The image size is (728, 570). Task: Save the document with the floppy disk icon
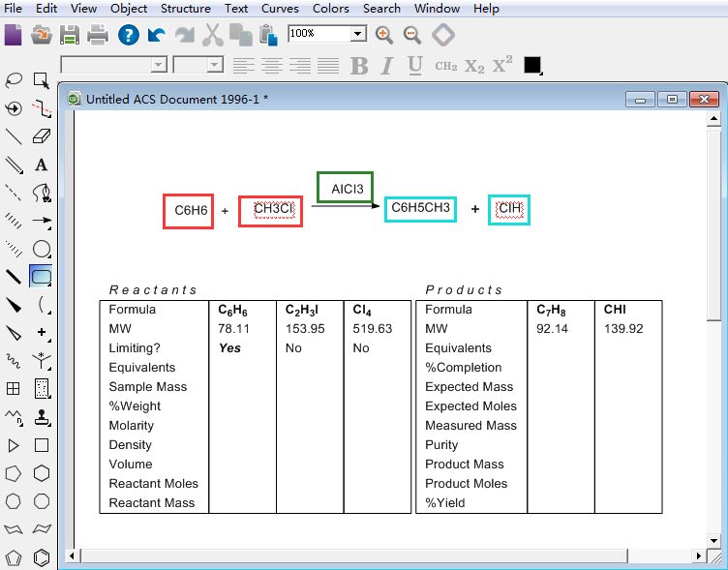tap(70, 35)
